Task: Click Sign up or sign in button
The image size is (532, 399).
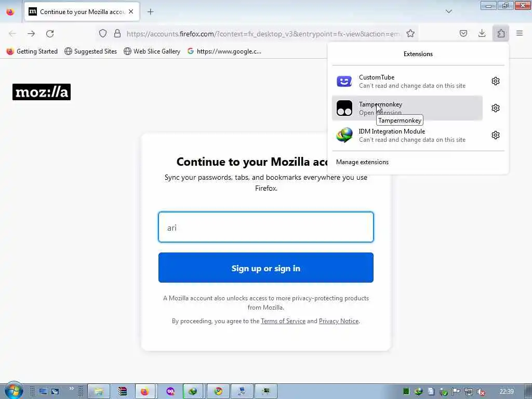Action: pos(266,268)
